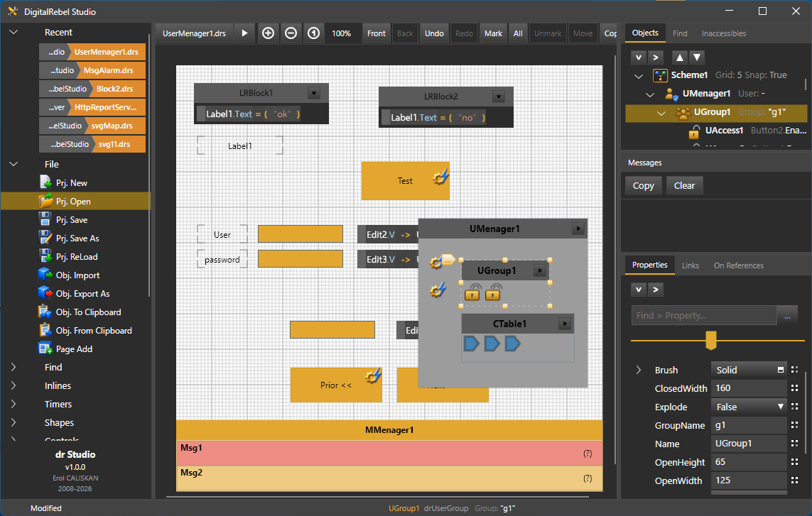Viewport: 812px width, 516px height.
Task: Toggle the Brush Solid style box
Action: tap(781, 370)
